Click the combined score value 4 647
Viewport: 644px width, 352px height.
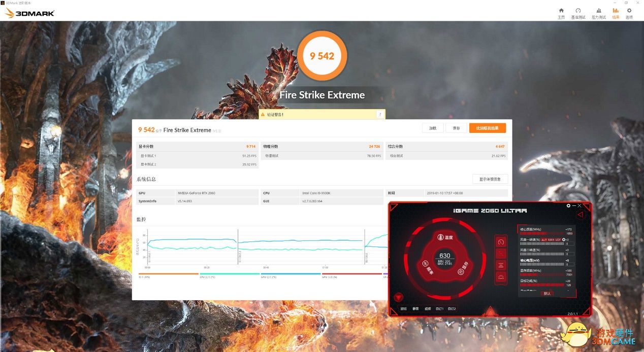coord(500,147)
